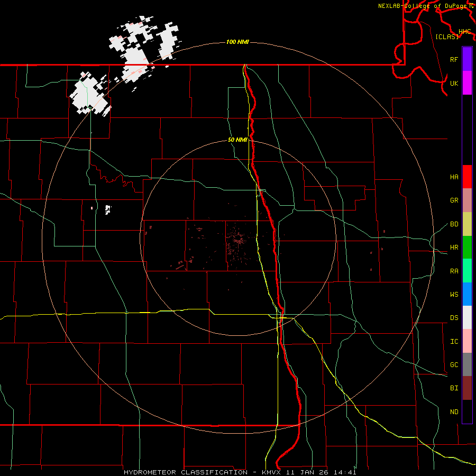Click the purple RF color swatch
Screen dimensions: 476x476
click(x=467, y=59)
